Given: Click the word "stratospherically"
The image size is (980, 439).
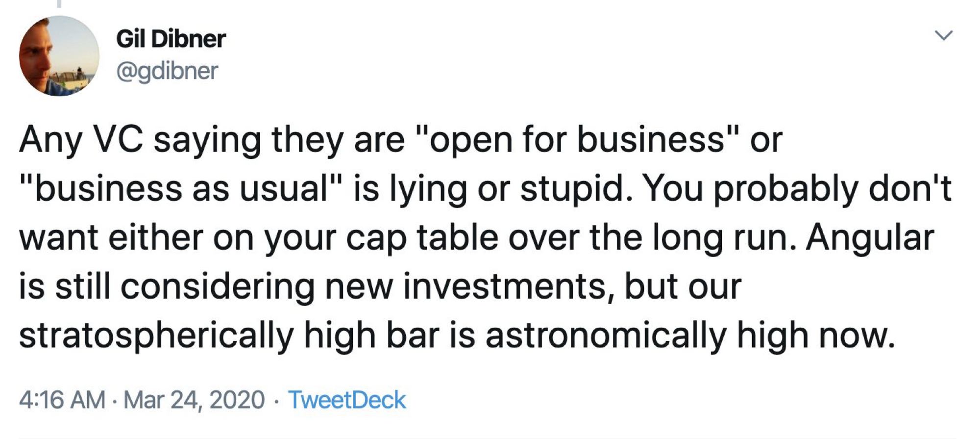Looking at the screenshot, I should (x=156, y=336).
